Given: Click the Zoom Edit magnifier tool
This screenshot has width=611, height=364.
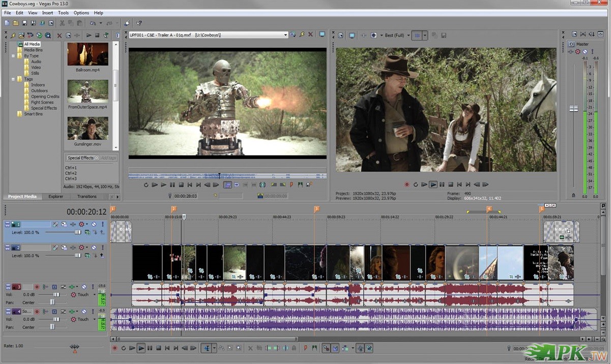Looking at the screenshot, I should [239, 348].
